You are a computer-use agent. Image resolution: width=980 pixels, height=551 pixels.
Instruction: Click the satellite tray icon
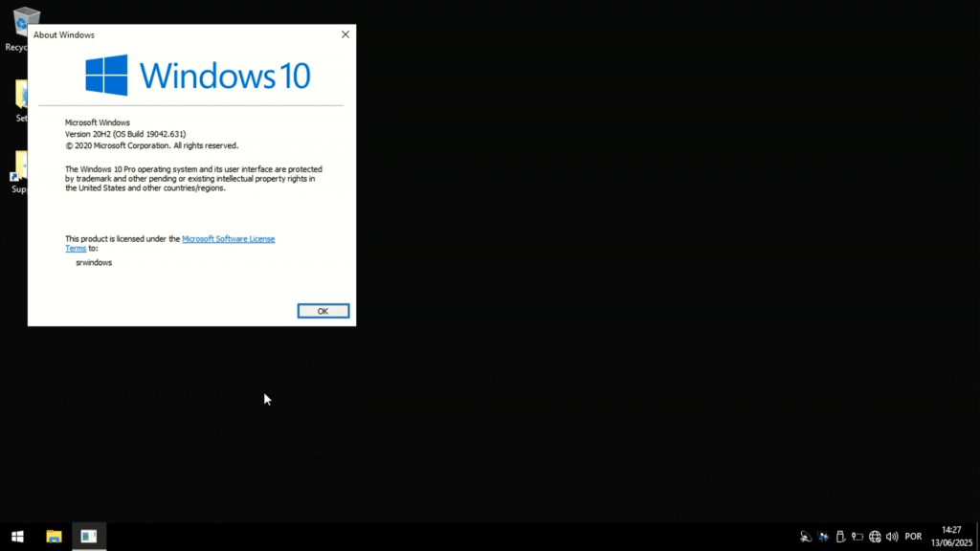pyautogui.click(x=806, y=537)
